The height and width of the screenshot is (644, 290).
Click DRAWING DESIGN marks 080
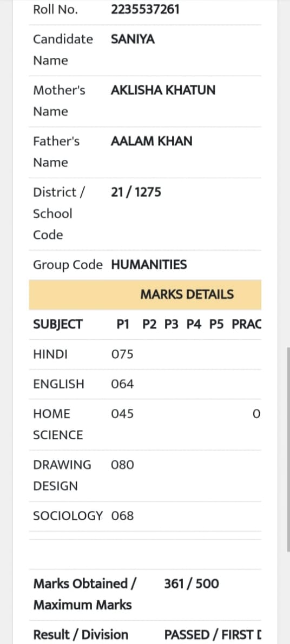[x=122, y=465]
